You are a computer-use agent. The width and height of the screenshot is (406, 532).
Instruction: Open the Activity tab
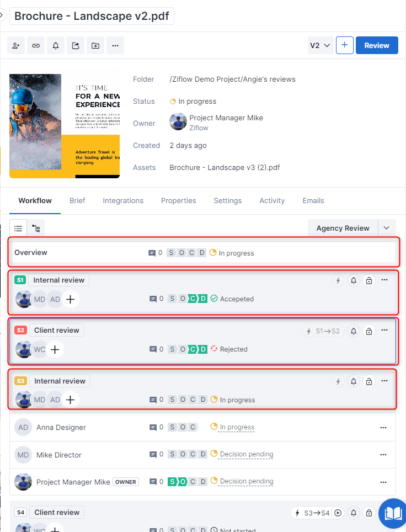[272, 201]
